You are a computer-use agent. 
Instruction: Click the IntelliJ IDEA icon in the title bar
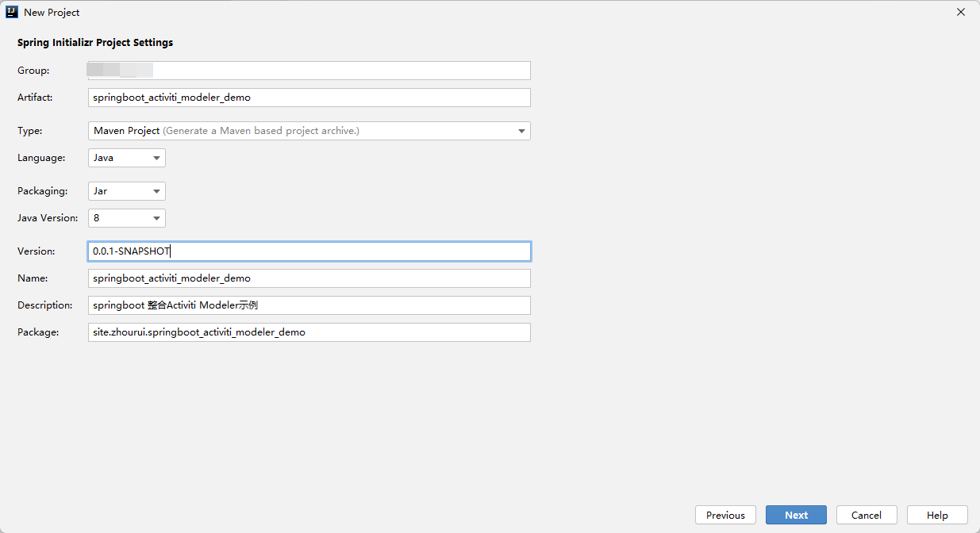coord(11,12)
